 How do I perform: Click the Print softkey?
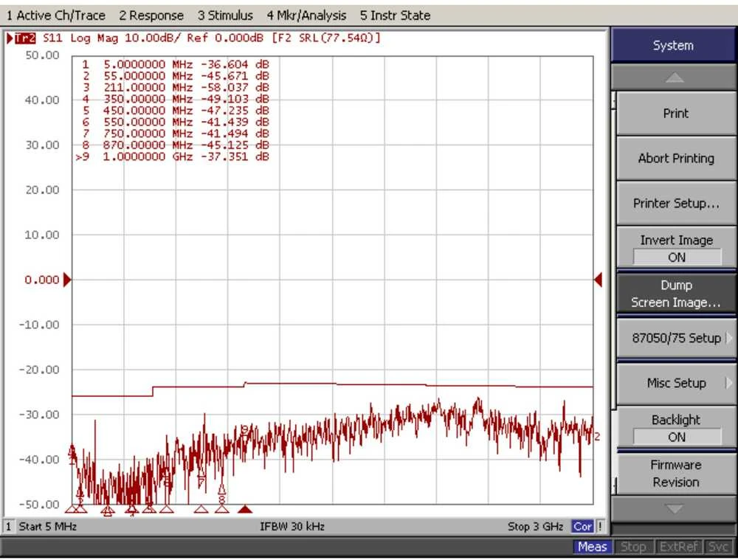pyautogui.click(x=676, y=114)
